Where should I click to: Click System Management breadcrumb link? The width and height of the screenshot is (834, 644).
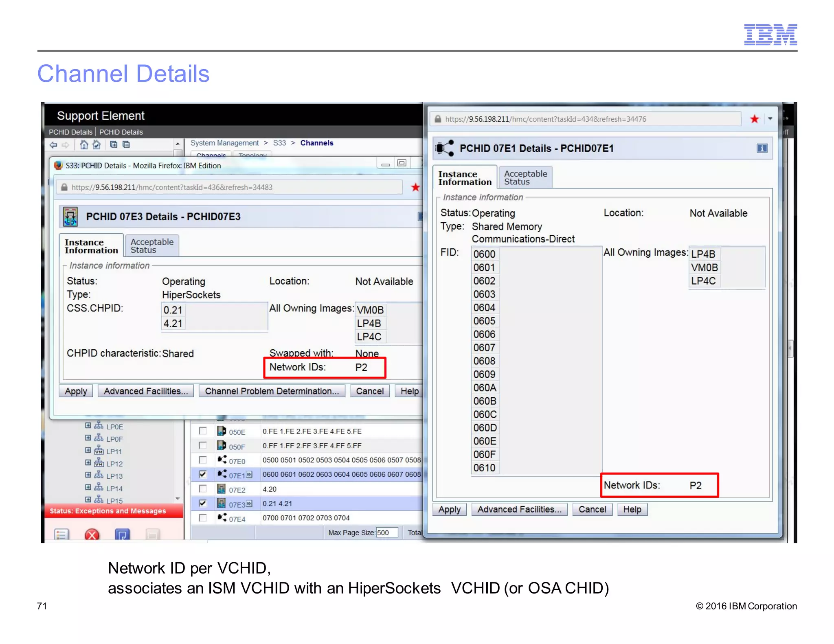224,143
